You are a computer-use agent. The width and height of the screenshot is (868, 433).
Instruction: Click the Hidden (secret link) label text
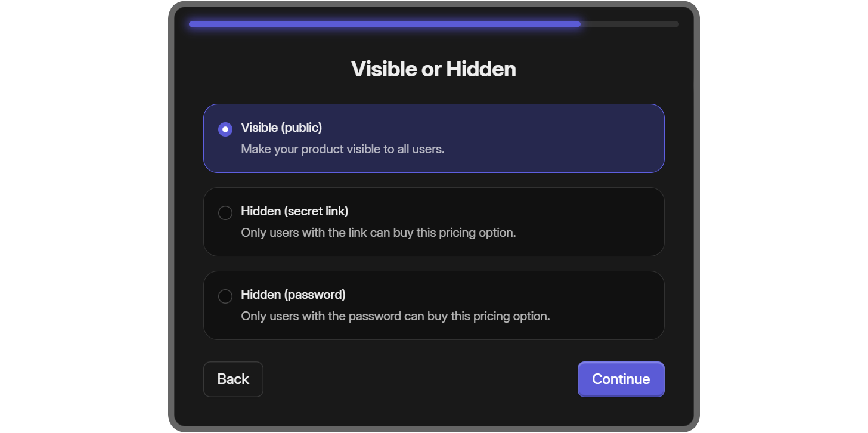pos(294,211)
